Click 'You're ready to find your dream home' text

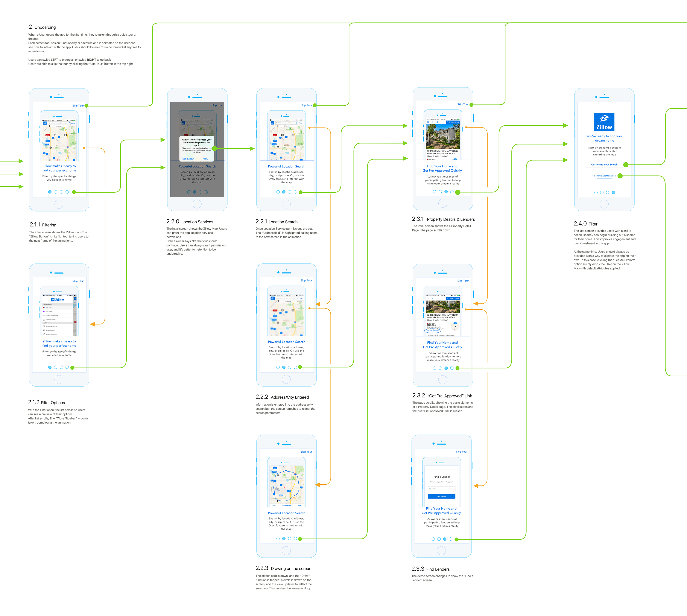(x=604, y=138)
